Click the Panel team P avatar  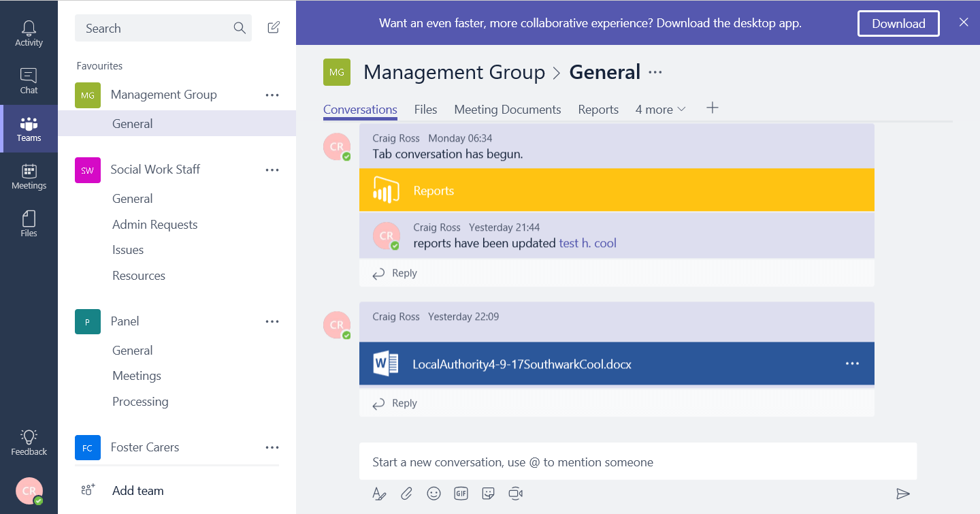pyautogui.click(x=88, y=321)
